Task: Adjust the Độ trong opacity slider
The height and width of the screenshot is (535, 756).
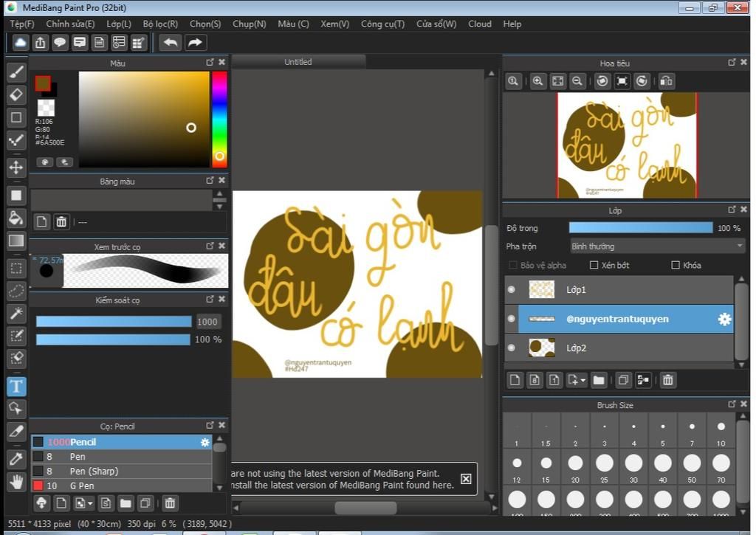Action: (641, 228)
